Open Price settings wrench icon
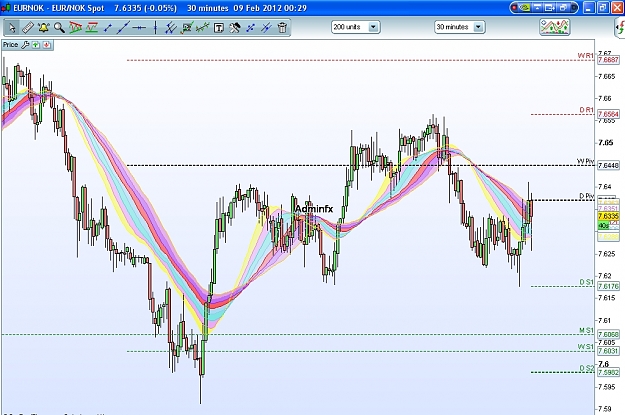This screenshot has height=415, width=625. click(x=25, y=45)
